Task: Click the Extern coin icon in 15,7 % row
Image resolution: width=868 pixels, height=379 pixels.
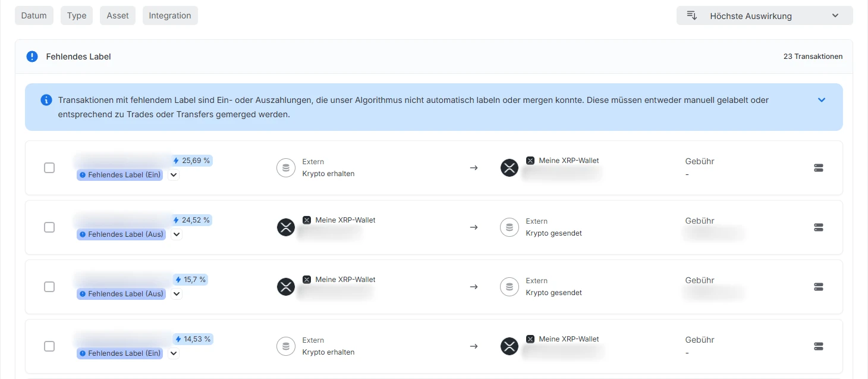Action: [x=510, y=287]
